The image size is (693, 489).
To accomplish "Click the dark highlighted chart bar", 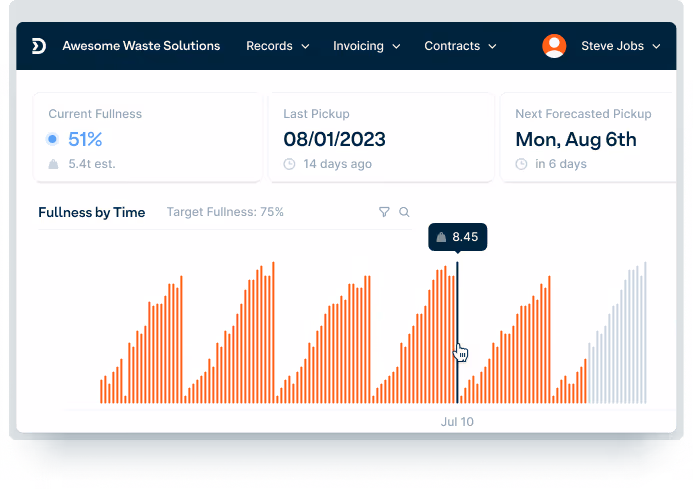I will pos(457,332).
